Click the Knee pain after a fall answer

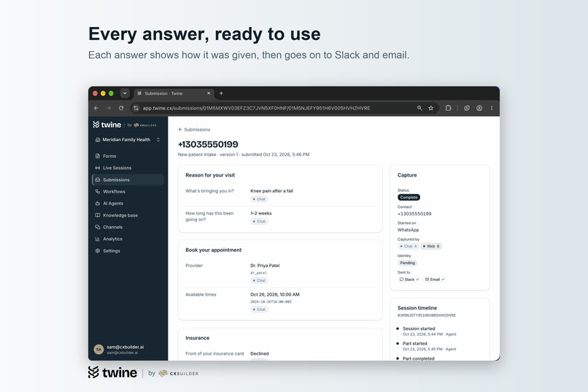(272, 191)
